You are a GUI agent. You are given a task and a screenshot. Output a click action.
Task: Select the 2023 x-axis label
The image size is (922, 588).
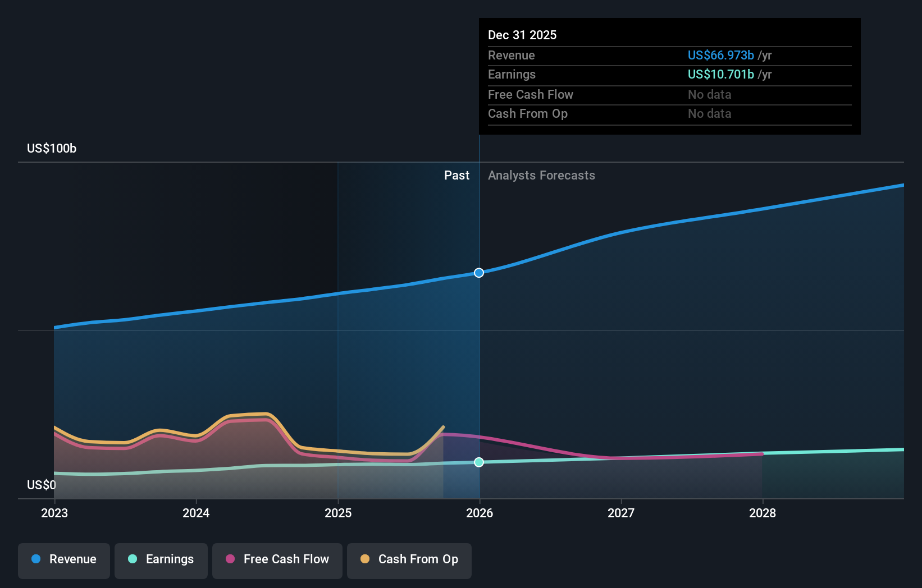(x=54, y=513)
